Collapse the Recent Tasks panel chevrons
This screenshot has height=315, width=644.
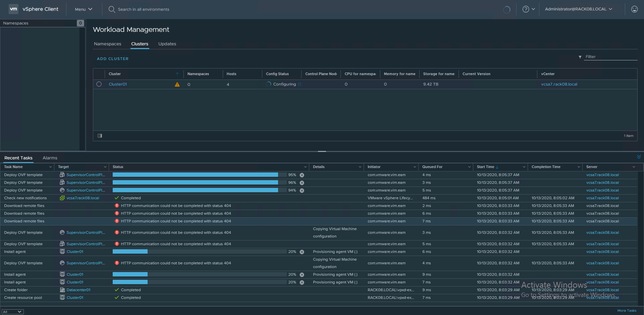pyautogui.click(x=639, y=157)
